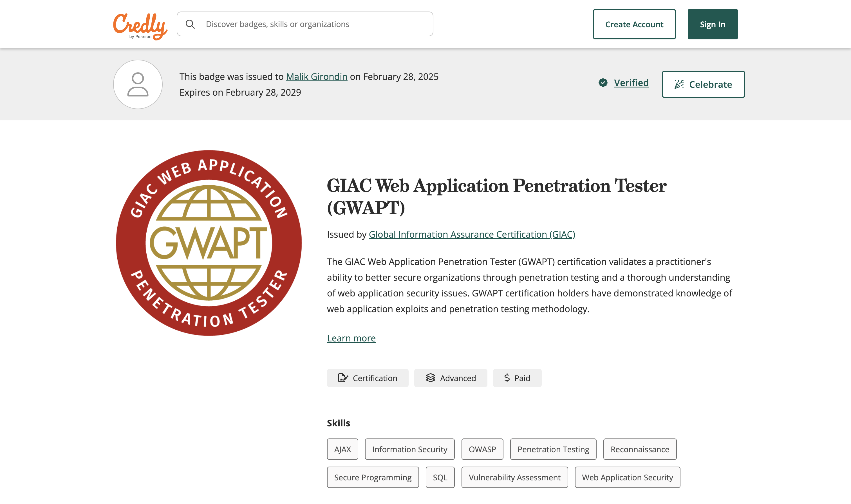
Task: Open the Global Information Assurance Certification (GIAC) link
Action: point(472,234)
